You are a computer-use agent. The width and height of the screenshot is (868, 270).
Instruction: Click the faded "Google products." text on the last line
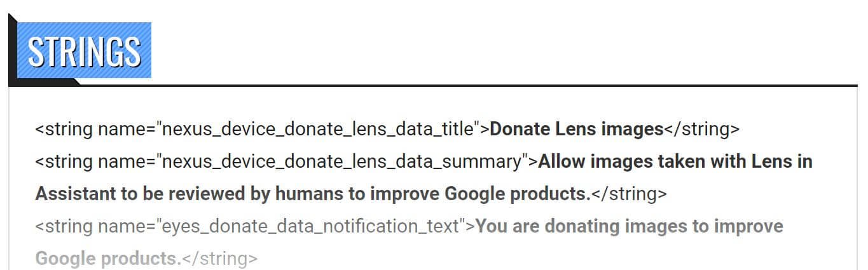pos(108,259)
